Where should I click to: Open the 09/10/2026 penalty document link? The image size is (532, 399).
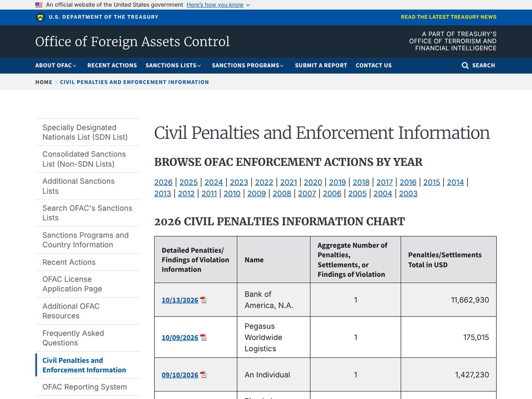pyautogui.click(x=180, y=375)
